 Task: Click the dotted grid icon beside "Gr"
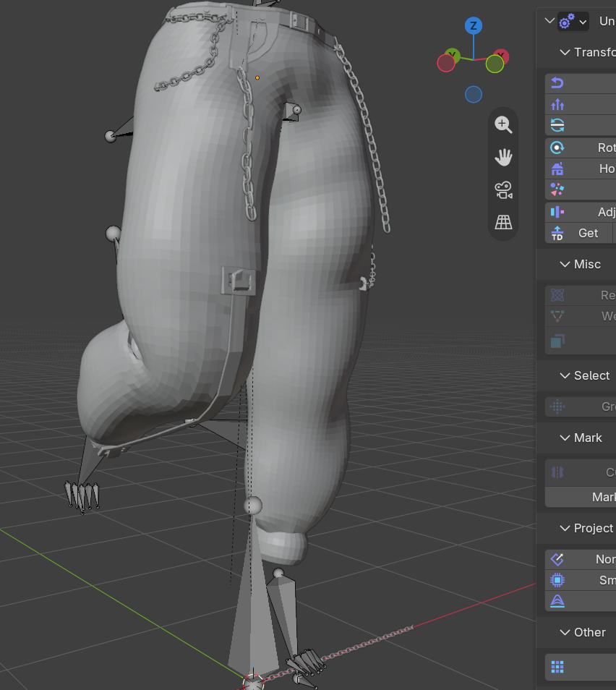(x=557, y=406)
